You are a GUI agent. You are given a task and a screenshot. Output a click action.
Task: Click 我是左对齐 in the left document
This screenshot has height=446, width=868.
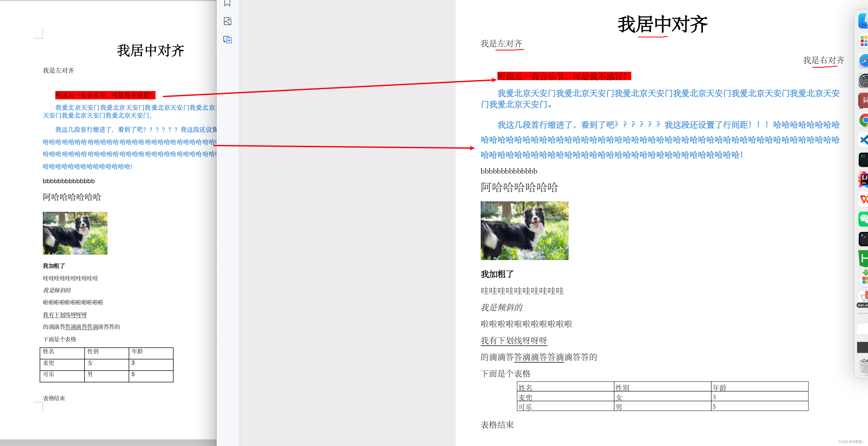[58, 70]
